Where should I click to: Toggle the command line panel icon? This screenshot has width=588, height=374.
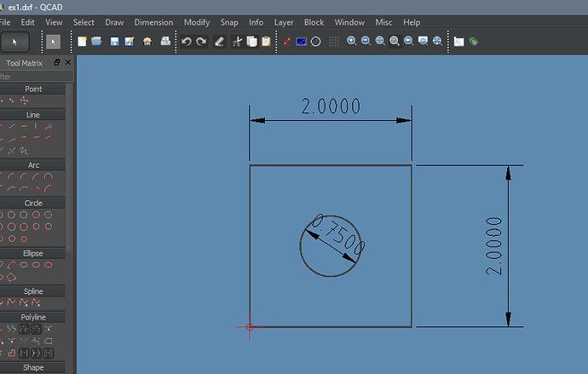click(458, 41)
